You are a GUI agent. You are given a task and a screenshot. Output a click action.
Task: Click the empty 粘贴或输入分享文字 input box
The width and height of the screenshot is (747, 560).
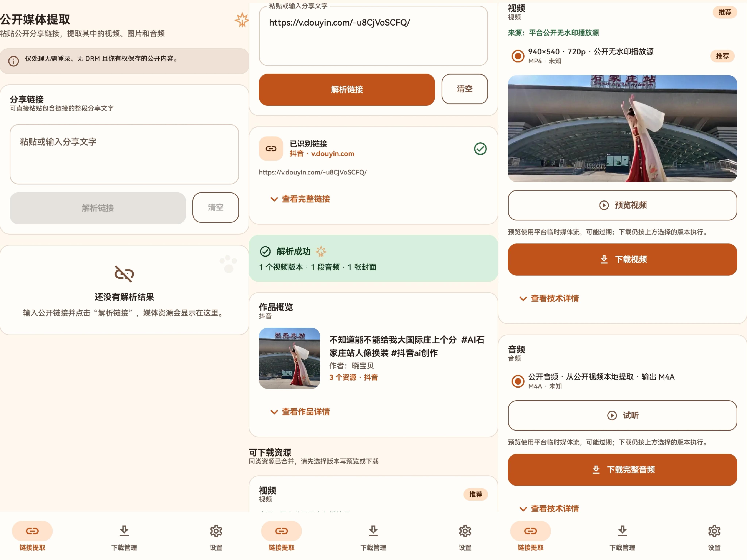pyautogui.click(x=124, y=154)
